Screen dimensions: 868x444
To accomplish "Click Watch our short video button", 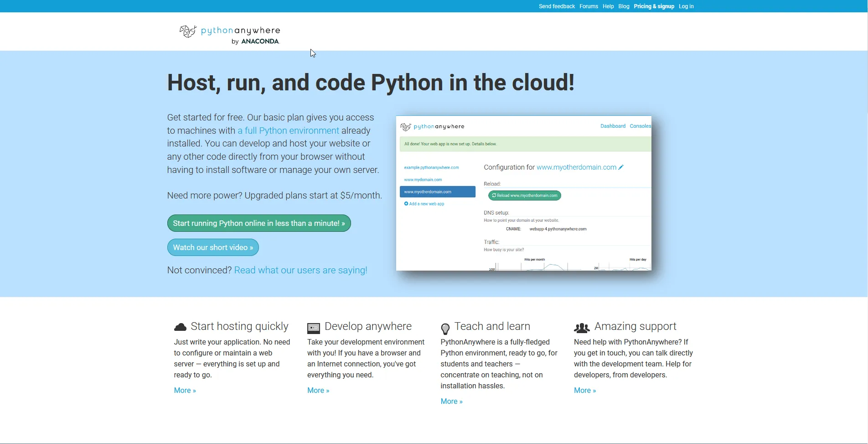I will pos(212,247).
